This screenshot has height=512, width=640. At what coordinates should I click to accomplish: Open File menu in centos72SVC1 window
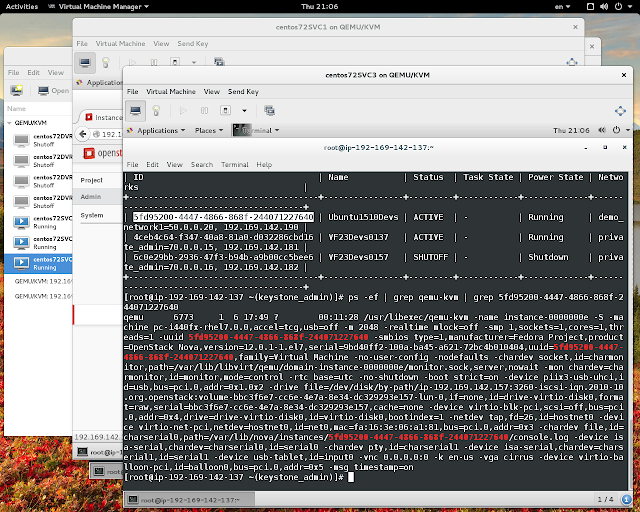coord(82,43)
